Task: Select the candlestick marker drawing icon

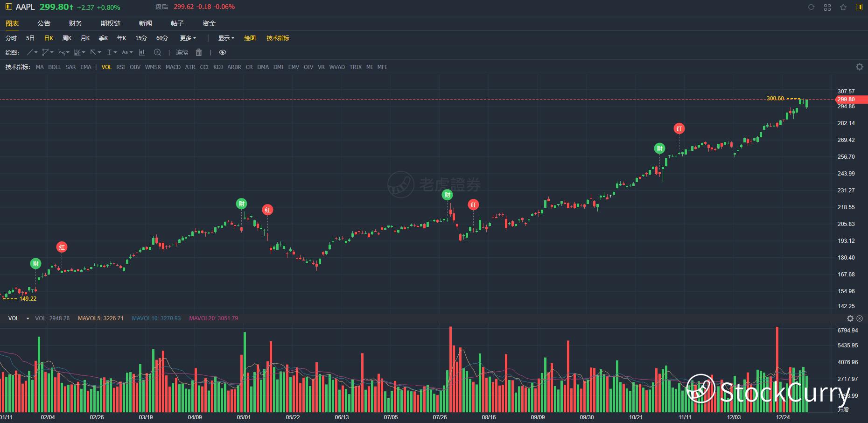Action: (x=142, y=52)
